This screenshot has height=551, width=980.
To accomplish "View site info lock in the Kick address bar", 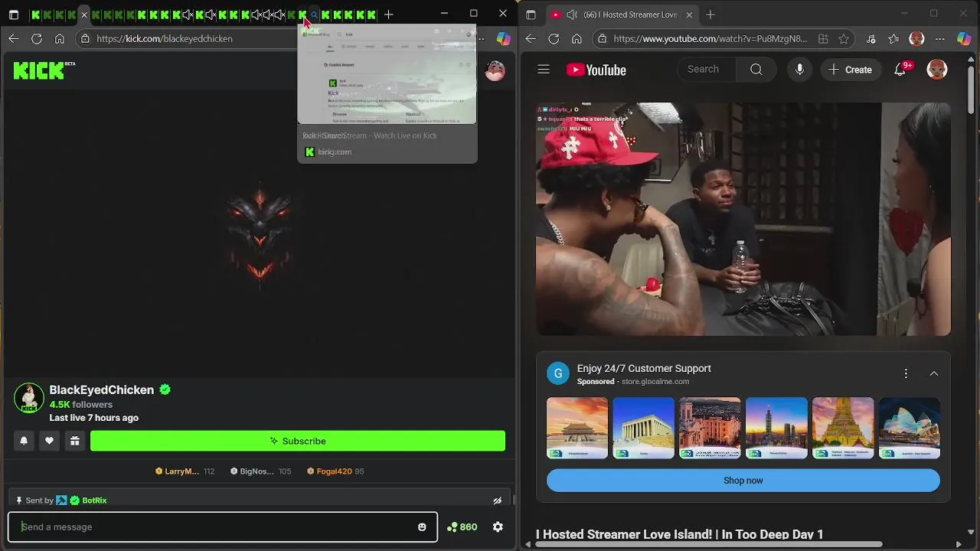I will [x=85, y=38].
